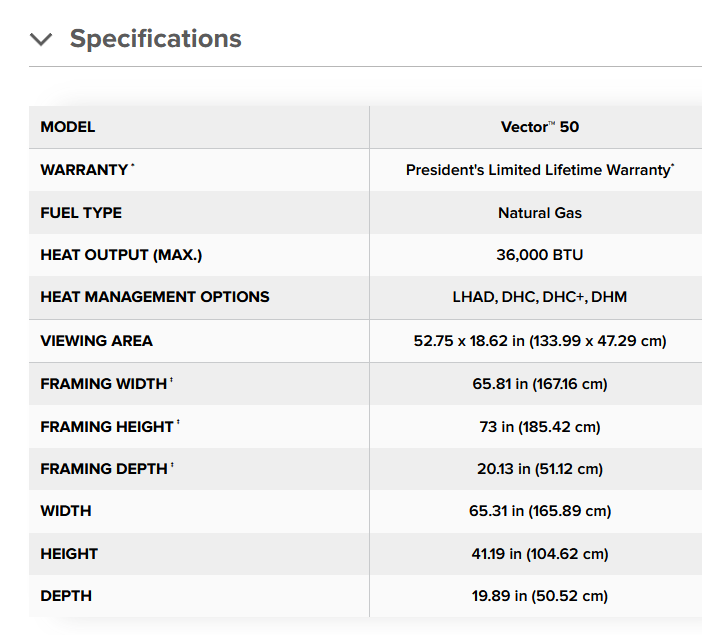Click the Natural Gas fuel type value

click(x=540, y=213)
